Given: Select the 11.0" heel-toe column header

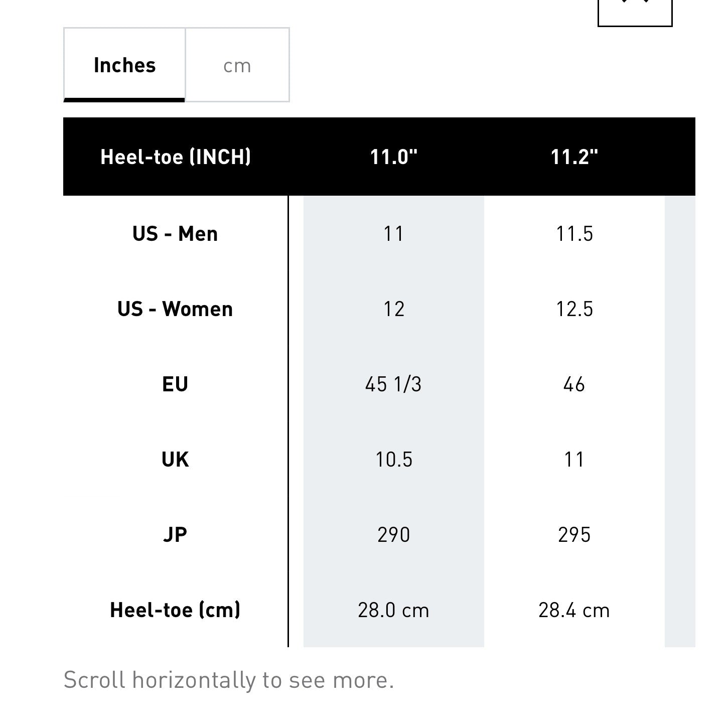Looking at the screenshot, I should [x=394, y=157].
